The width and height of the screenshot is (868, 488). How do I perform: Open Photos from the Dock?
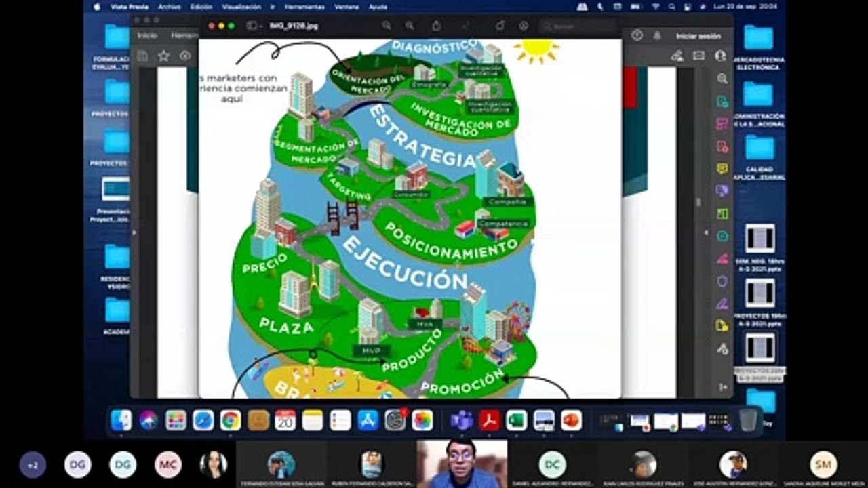coord(422,420)
